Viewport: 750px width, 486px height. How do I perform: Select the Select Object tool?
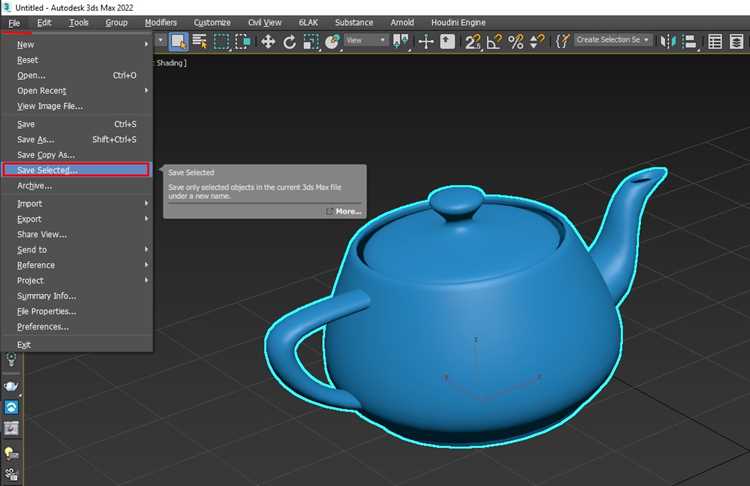pos(179,42)
